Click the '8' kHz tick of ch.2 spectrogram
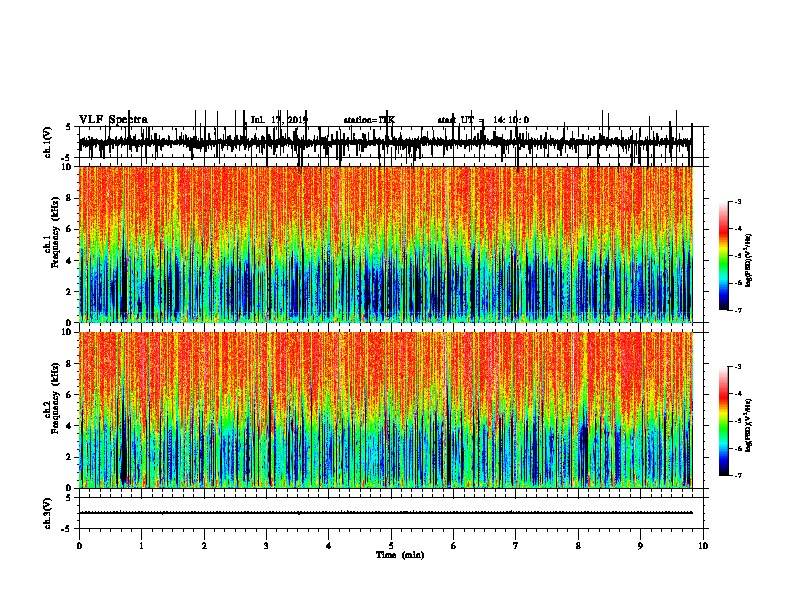 [69, 364]
